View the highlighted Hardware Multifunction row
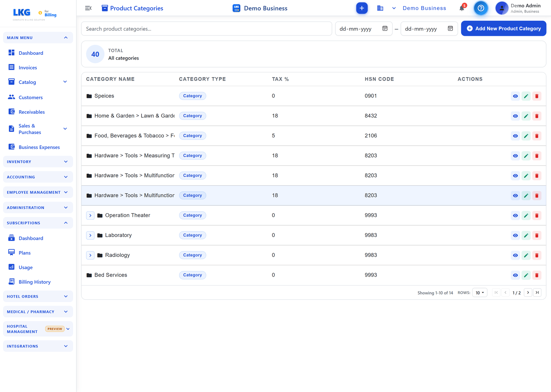This screenshot has width=551, height=392. (515, 196)
